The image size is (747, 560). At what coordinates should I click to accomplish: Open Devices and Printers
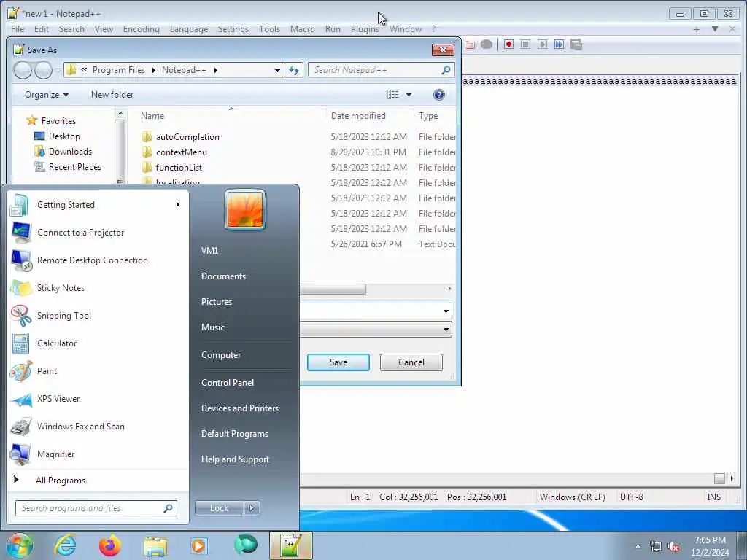pyautogui.click(x=240, y=408)
